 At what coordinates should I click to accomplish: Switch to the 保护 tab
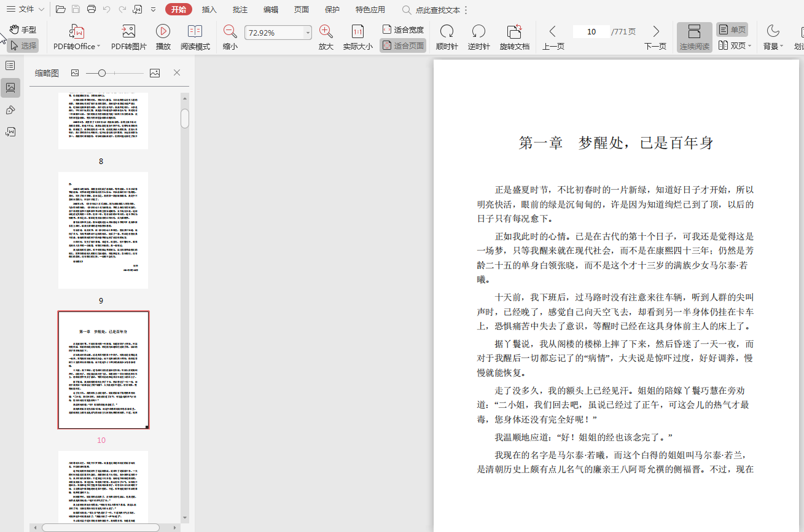coord(332,9)
